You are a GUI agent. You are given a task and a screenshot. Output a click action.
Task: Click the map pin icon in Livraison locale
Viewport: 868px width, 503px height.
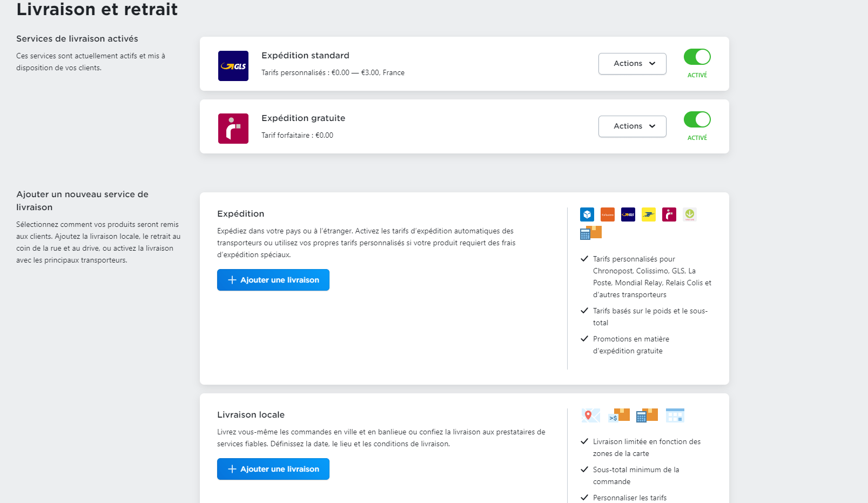coord(590,415)
